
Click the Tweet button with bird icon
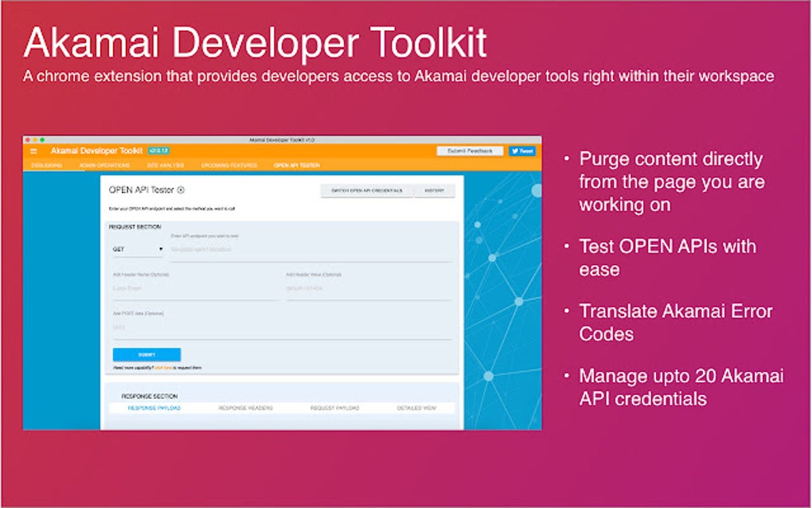point(522,151)
